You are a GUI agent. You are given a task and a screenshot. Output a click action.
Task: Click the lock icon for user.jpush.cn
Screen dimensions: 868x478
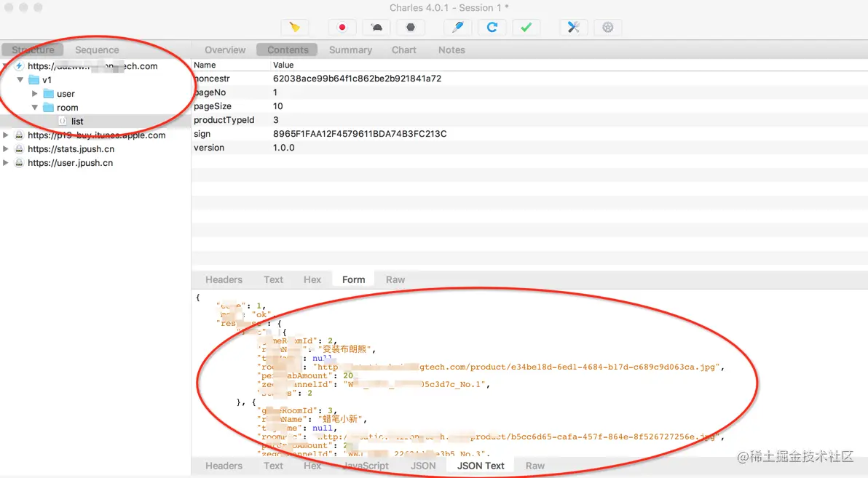pos(20,163)
